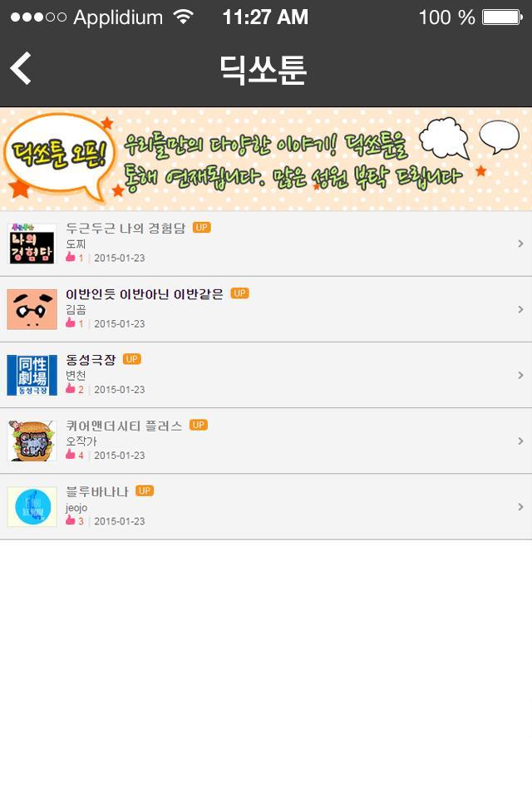Tap the burger thumbnail for 퀴어앤더시티 플러스
The width and height of the screenshot is (532, 798).
click(x=32, y=441)
